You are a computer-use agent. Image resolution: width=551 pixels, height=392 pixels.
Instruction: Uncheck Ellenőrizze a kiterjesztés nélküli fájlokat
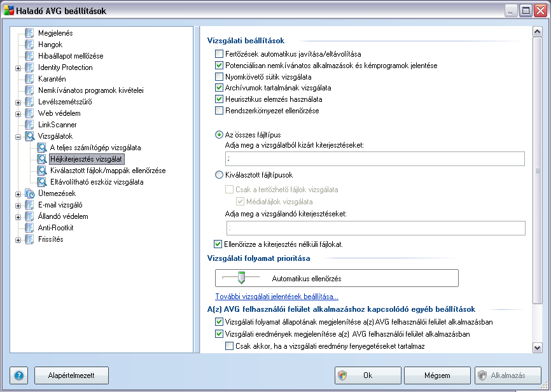pyautogui.click(x=218, y=244)
